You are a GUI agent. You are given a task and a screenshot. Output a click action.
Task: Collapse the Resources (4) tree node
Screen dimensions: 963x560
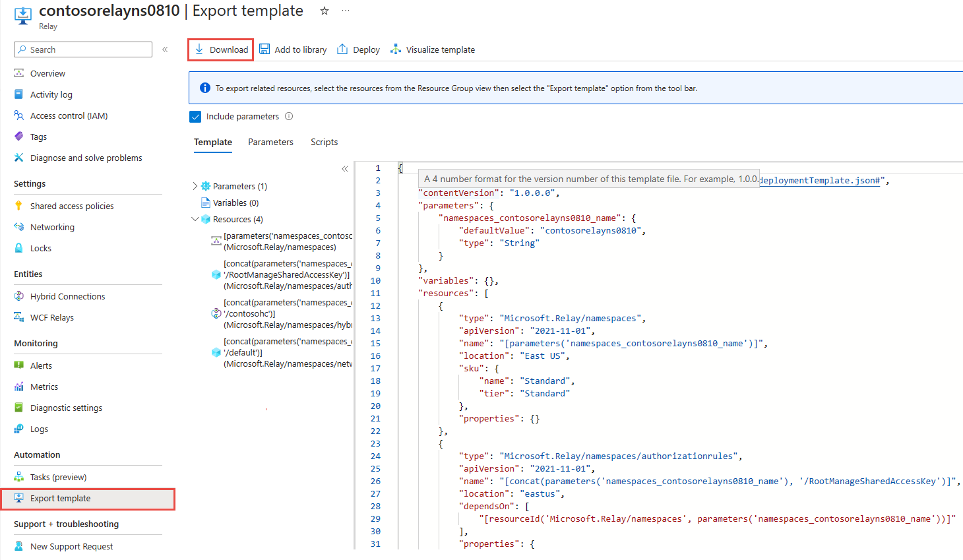pyautogui.click(x=195, y=219)
